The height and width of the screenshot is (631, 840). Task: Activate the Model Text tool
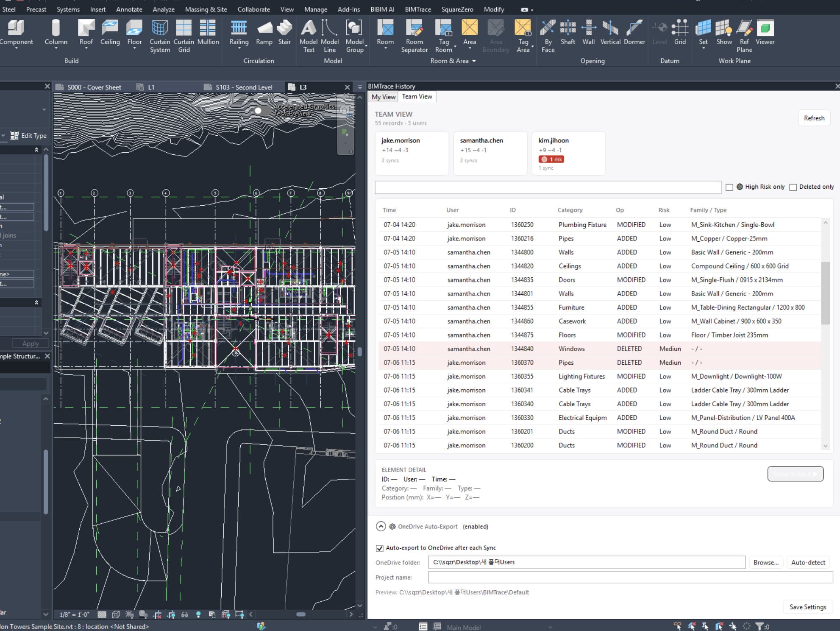click(309, 36)
